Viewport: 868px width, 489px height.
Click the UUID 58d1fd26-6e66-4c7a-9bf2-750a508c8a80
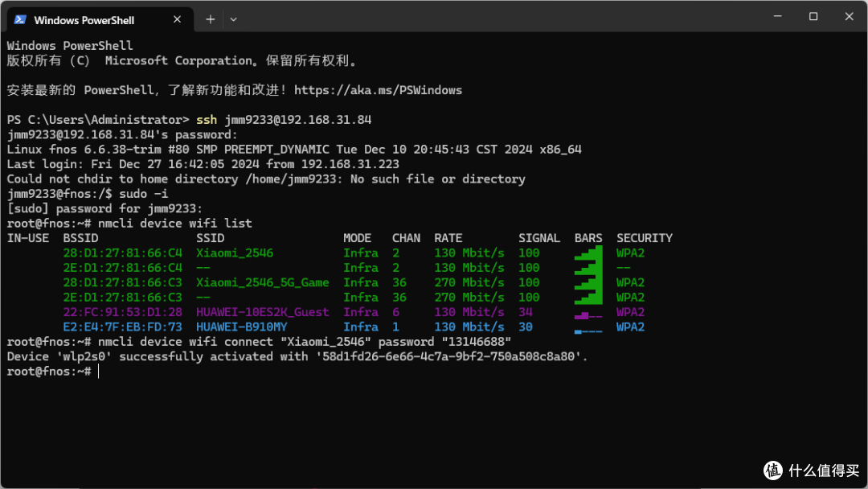click(x=448, y=356)
